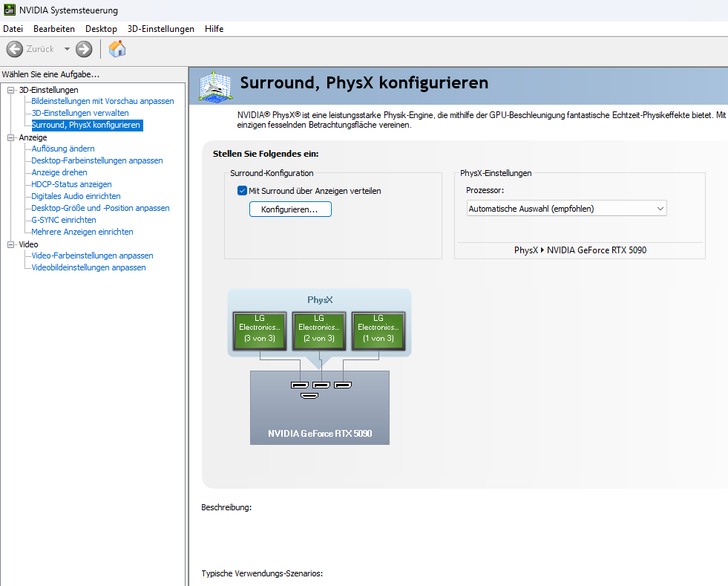Click the HDMI port icon on GPU
This screenshot has width=728, height=586.
pyautogui.click(x=309, y=396)
